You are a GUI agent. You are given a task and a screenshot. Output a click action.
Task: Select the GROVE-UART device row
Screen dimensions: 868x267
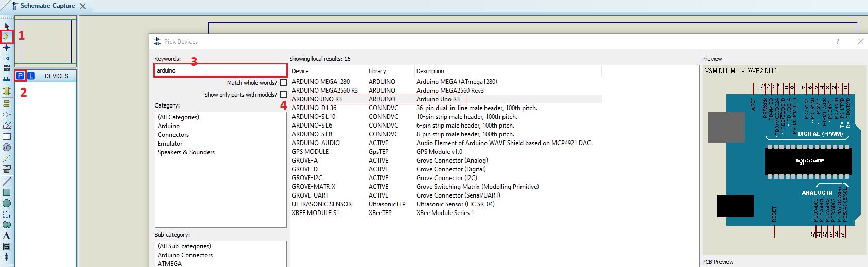pyautogui.click(x=446, y=195)
